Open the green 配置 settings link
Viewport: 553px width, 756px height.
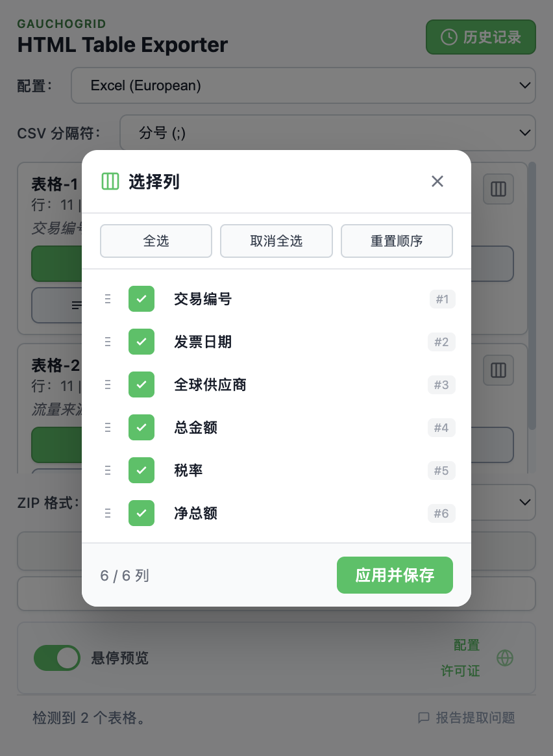pyautogui.click(x=468, y=645)
